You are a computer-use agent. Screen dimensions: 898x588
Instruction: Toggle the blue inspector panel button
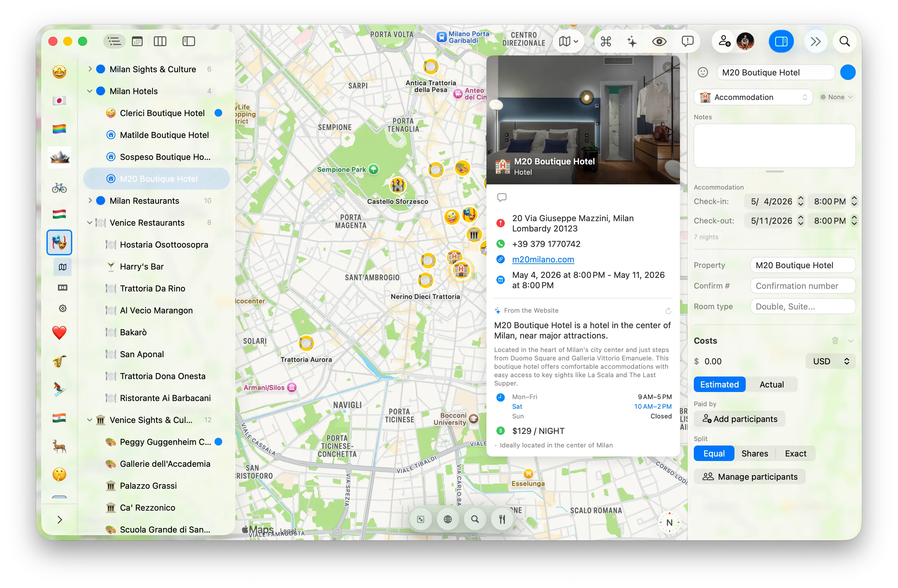781,41
